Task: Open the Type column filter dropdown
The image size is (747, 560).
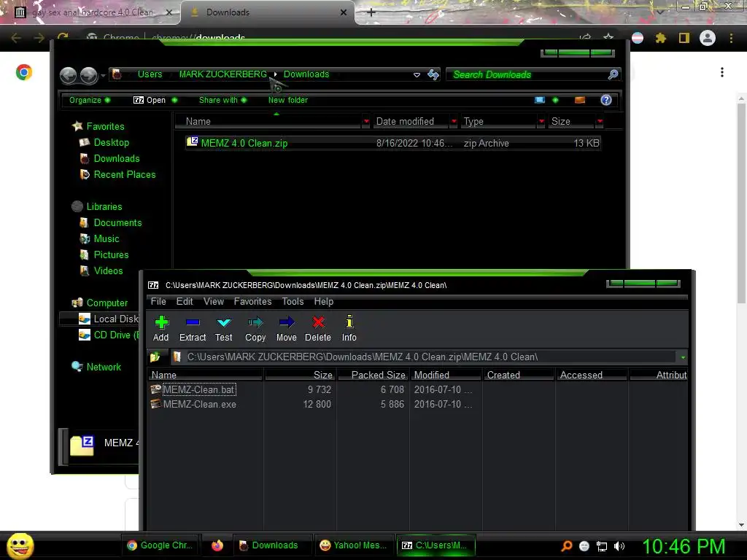Action: tap(541, 122)
